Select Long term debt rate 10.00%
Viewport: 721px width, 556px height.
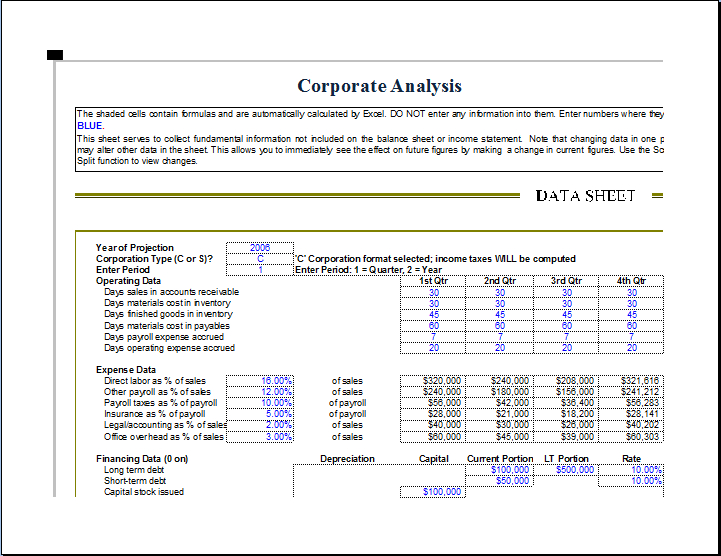pyautogui.click(x=631, y=470)
